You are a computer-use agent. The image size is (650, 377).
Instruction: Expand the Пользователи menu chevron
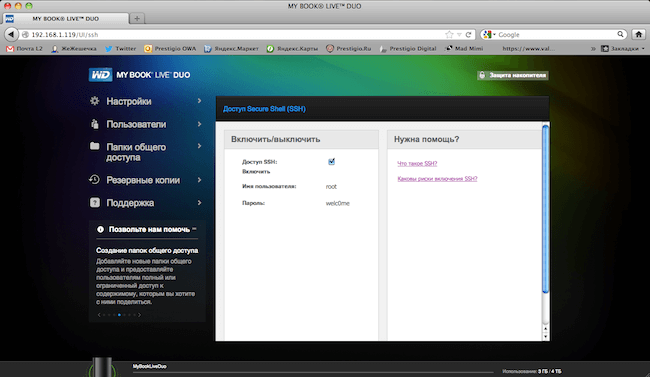click(199, 124)
